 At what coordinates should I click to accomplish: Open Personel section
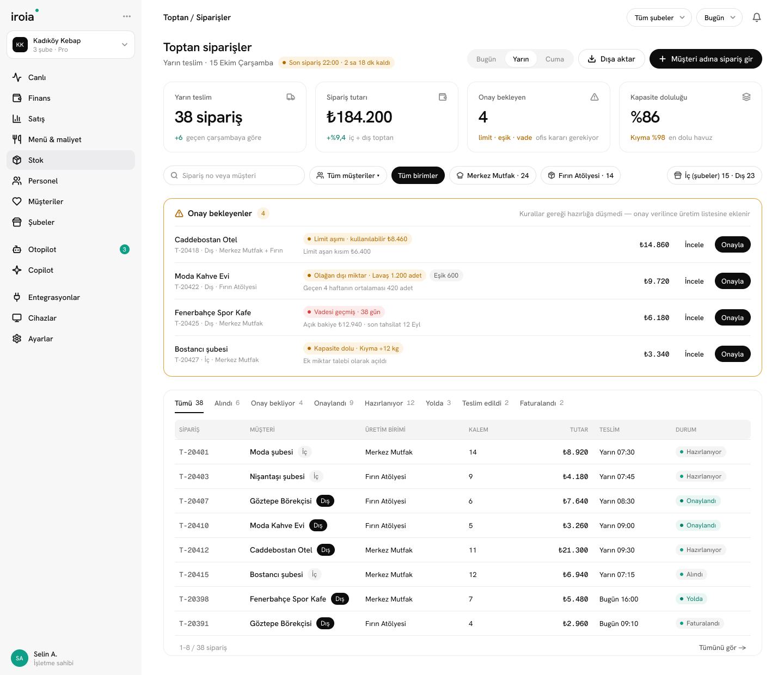(71, 181)
